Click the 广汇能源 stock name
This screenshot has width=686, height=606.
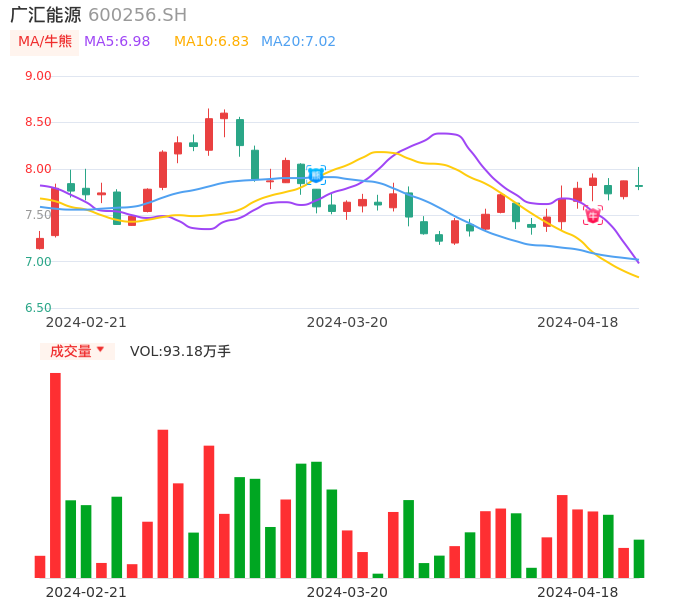point(45,15)
